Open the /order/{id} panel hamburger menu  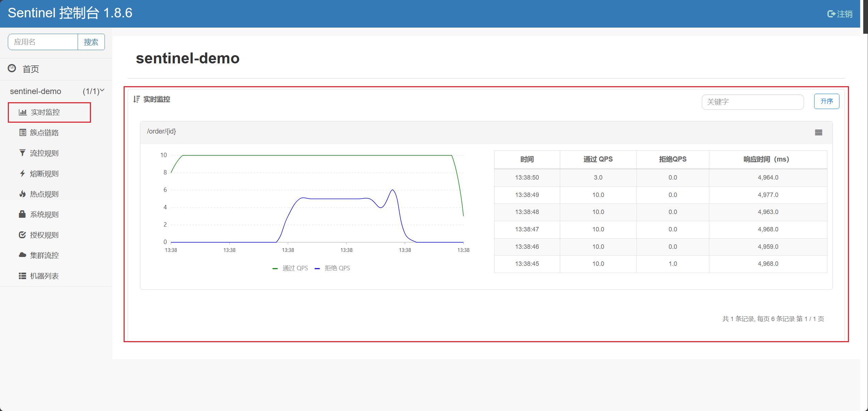coord(818,133)
